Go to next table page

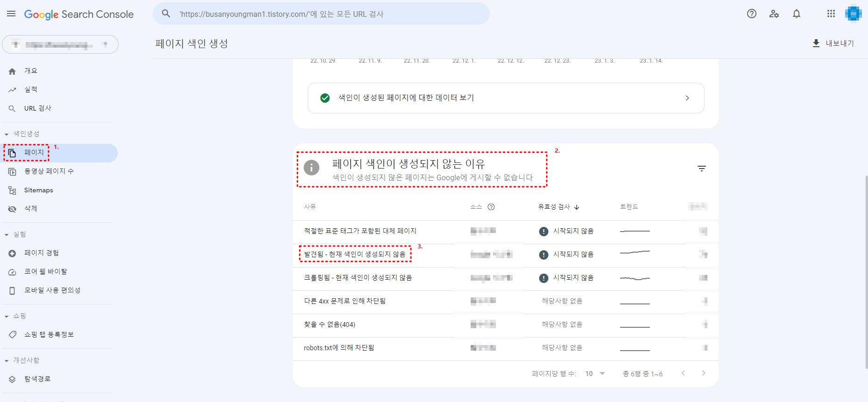(x=704, y=373)
